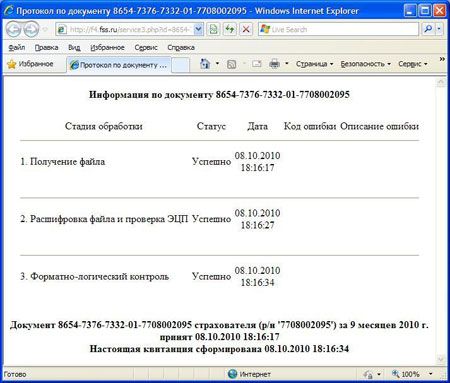The width and height of the screenshot is (450, 383).
Task: Click the Refresh page icon
Action: [229, 29]
